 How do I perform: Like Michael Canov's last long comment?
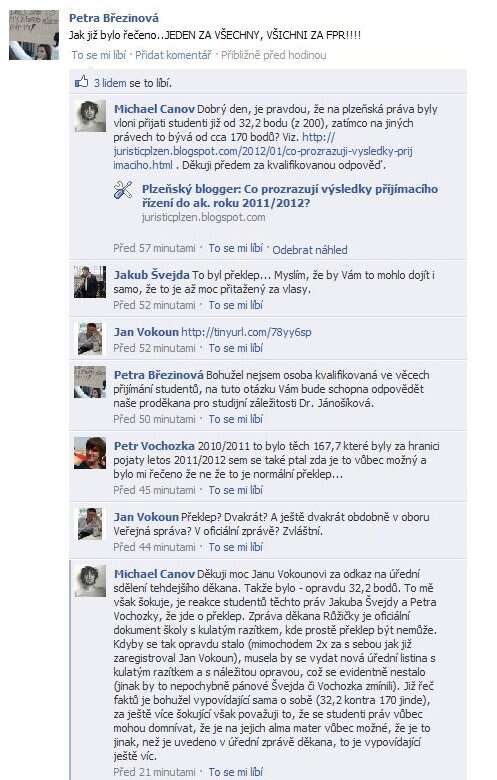pyautogui.click(x=235, y=772)
